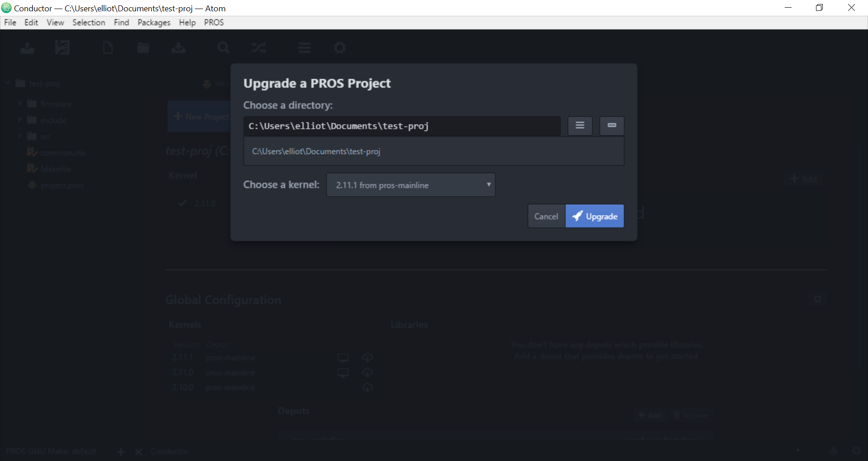
Task: Open the View menu
Action: coord(55,23)
